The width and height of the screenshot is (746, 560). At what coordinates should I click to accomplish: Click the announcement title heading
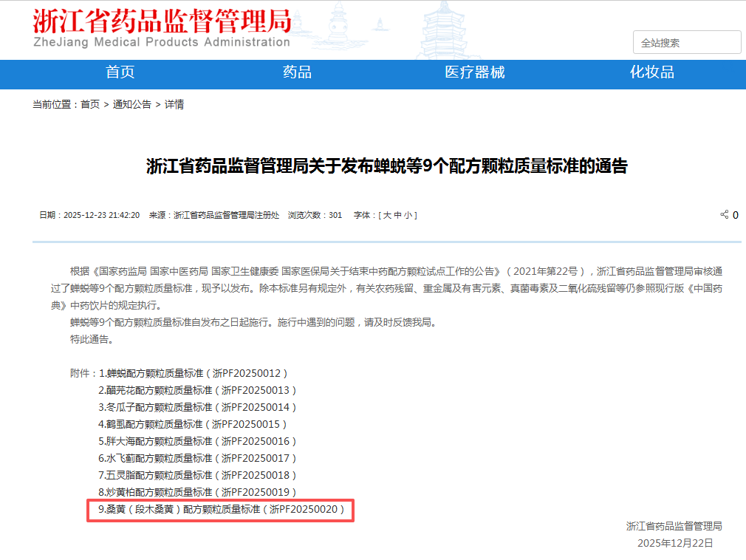pos(387,166)
